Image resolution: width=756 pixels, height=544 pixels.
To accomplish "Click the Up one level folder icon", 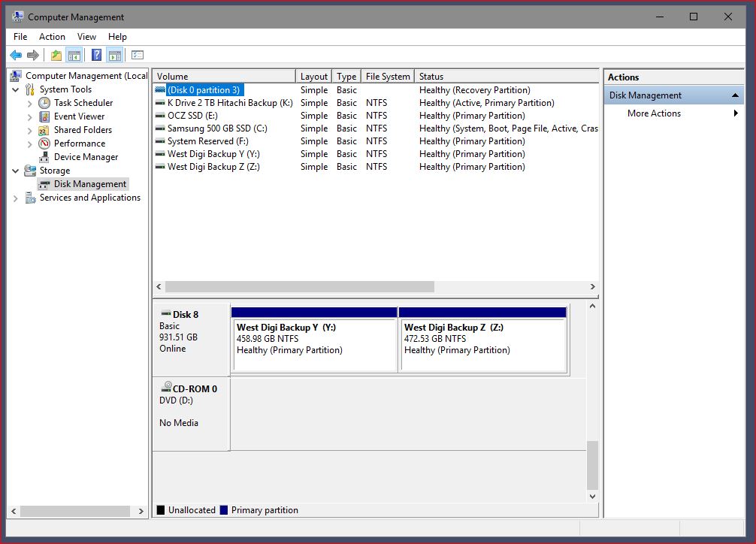I will (56, 55).
